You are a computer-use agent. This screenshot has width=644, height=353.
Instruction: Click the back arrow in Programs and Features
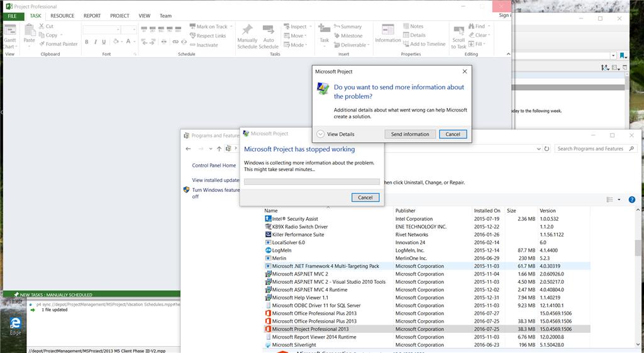pos(188,148)
